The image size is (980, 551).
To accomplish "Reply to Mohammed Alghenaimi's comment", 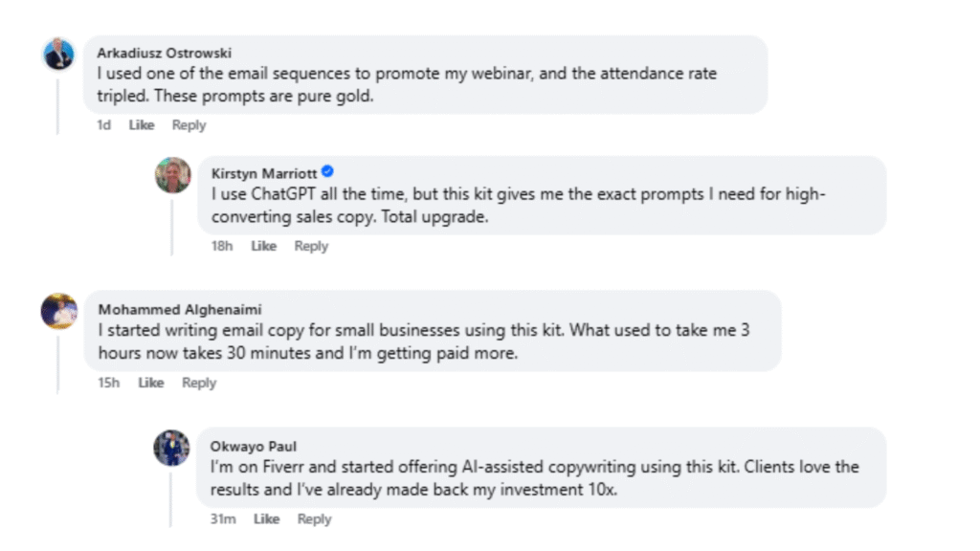I will tap(199, 383).
